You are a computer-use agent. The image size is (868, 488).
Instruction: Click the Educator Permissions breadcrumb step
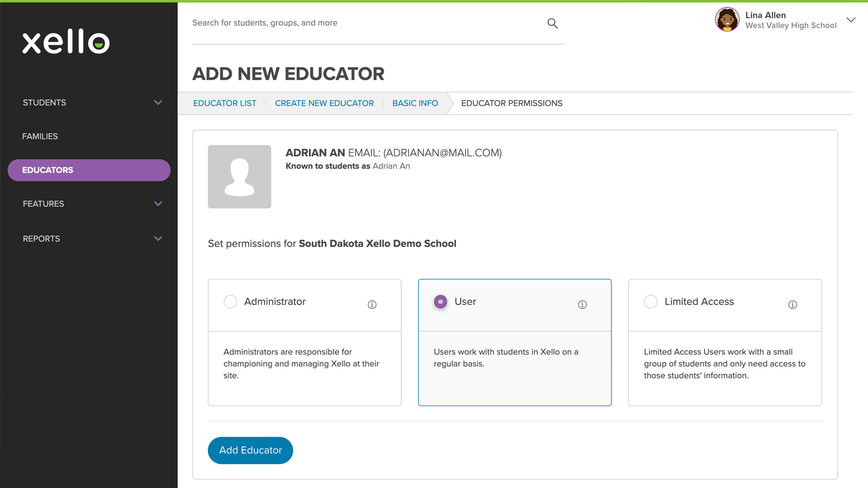511,103
